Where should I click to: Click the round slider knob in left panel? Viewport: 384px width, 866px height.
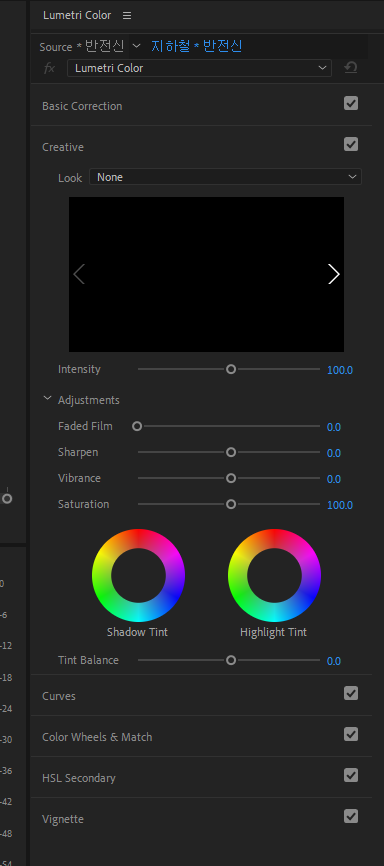[7, 498]
